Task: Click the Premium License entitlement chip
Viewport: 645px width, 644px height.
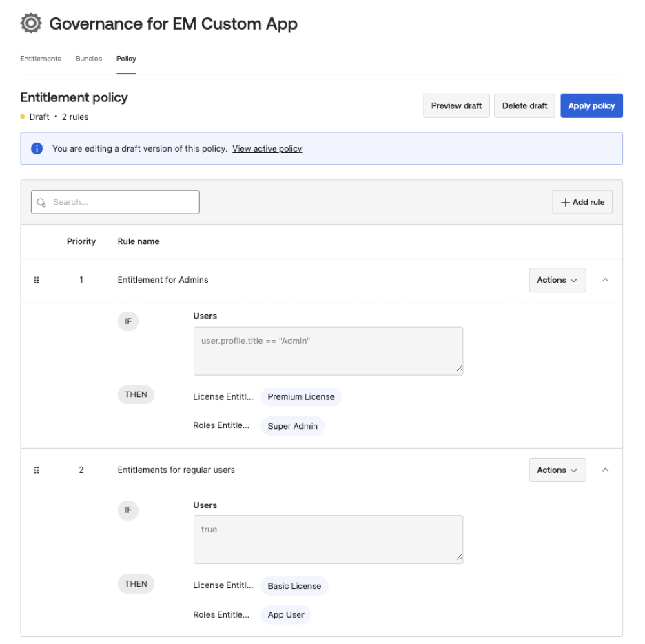Action: pos(300,397)
